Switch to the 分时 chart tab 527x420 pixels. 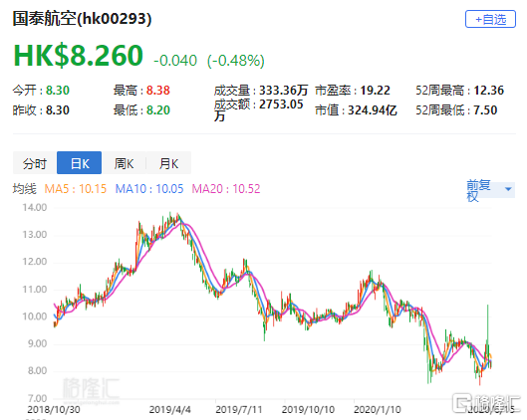(35, 163)
